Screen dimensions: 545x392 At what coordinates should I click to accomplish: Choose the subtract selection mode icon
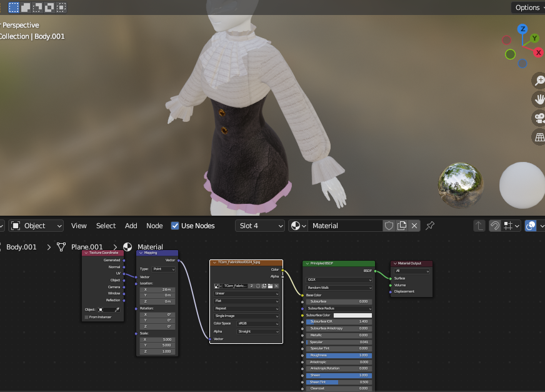coord(37,8)
